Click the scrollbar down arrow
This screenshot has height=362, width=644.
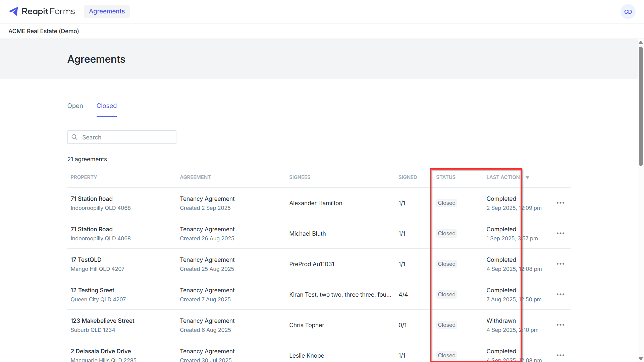coord(641,359)
